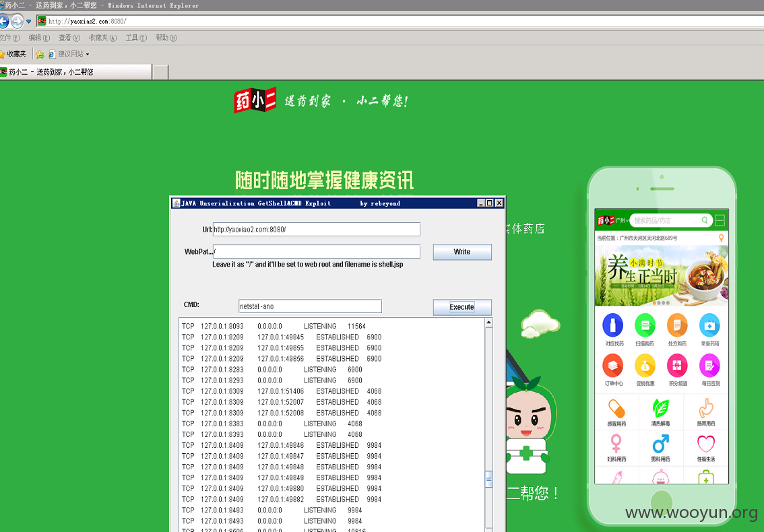
Task: Open the 积分频道 points channel icon
Action: coord(677,366)
